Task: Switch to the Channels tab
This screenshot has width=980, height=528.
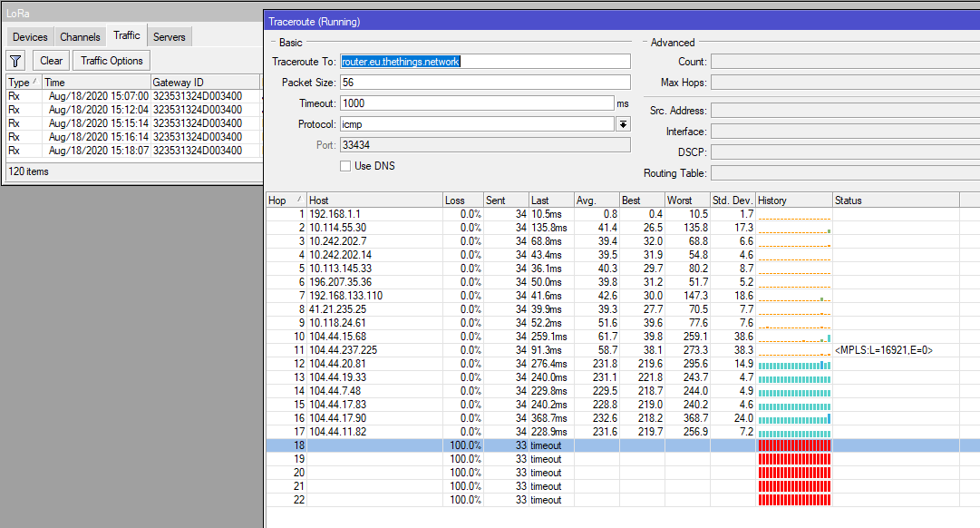Action: click(x=80, y=37)
